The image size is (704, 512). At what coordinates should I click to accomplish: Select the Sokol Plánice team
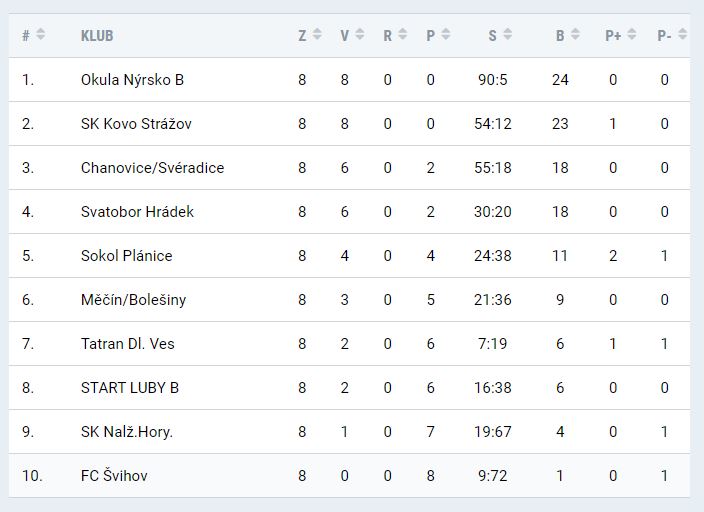[126, 256]
